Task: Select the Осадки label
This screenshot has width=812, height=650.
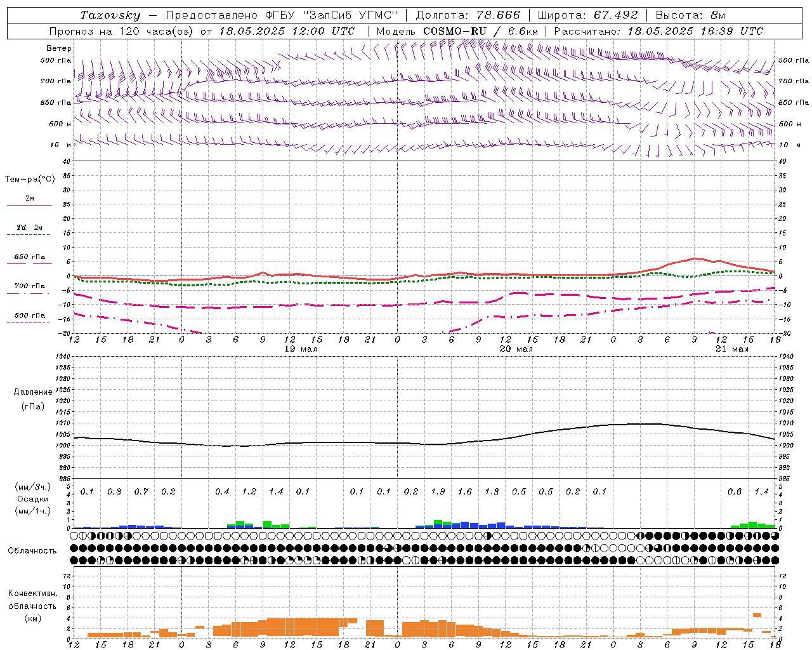Action: click(x=32, y=500)
